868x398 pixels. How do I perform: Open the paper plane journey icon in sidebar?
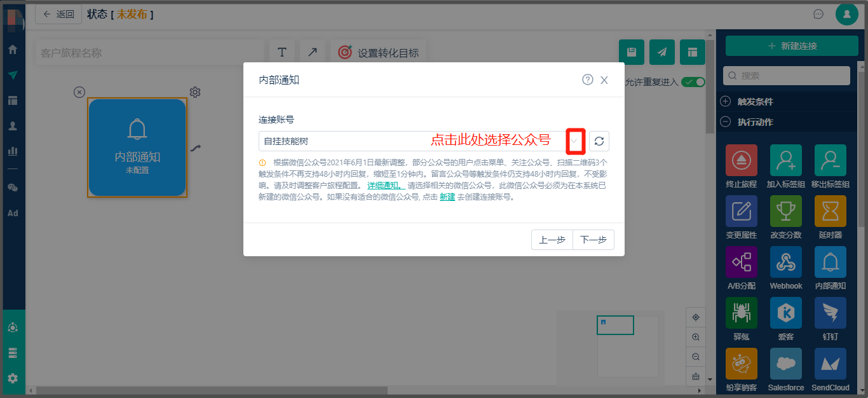tap(13, 74)
